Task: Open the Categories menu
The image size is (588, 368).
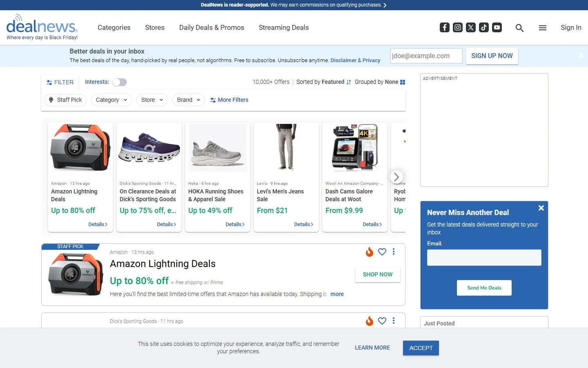Action: tap(114, 27)
